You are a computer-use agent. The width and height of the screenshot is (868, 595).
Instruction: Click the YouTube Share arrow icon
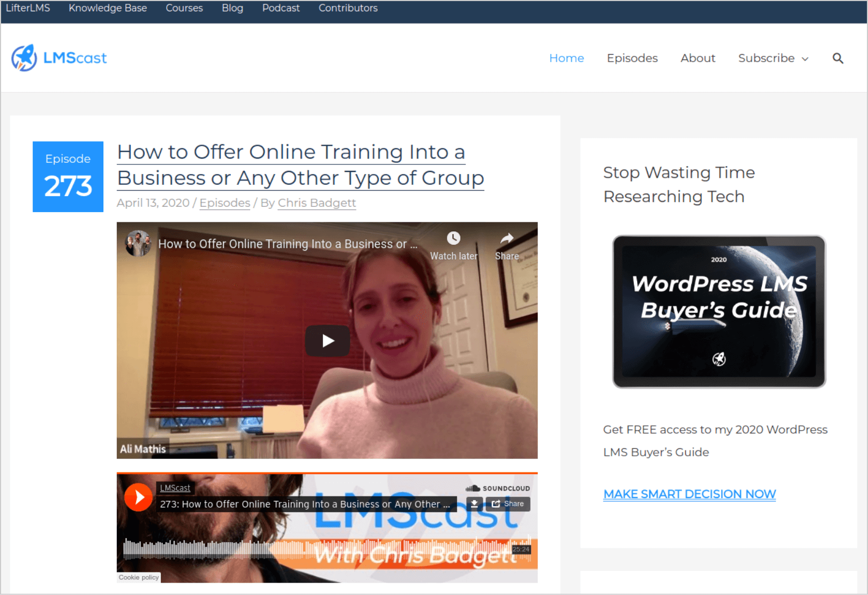(x=507, y=238)
